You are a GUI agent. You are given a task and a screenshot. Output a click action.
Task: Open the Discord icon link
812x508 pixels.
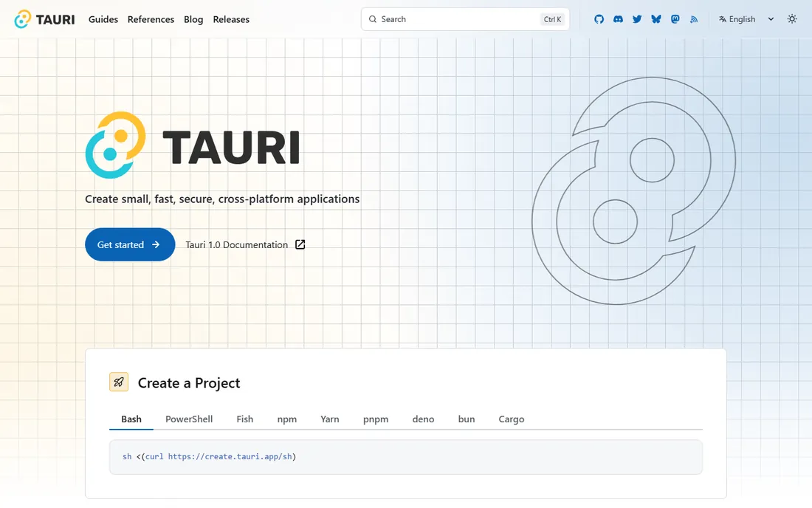(618, 19)
